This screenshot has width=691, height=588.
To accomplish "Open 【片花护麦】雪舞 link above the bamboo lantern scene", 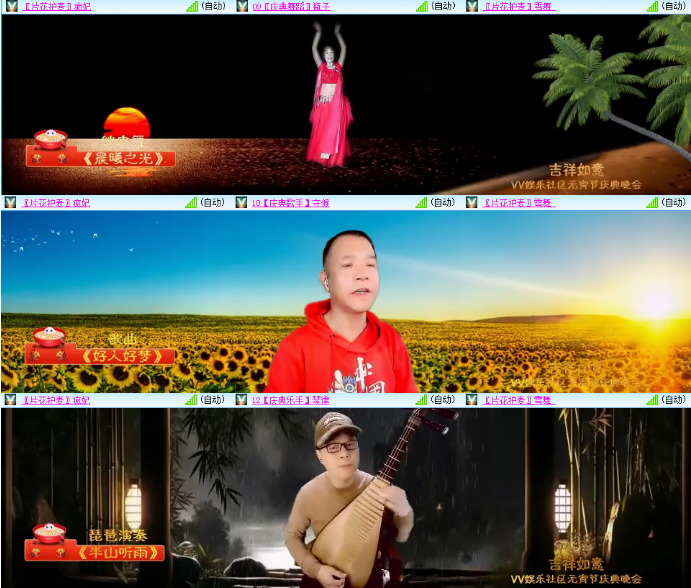I will pyautogui.click(x=519, y=400).
